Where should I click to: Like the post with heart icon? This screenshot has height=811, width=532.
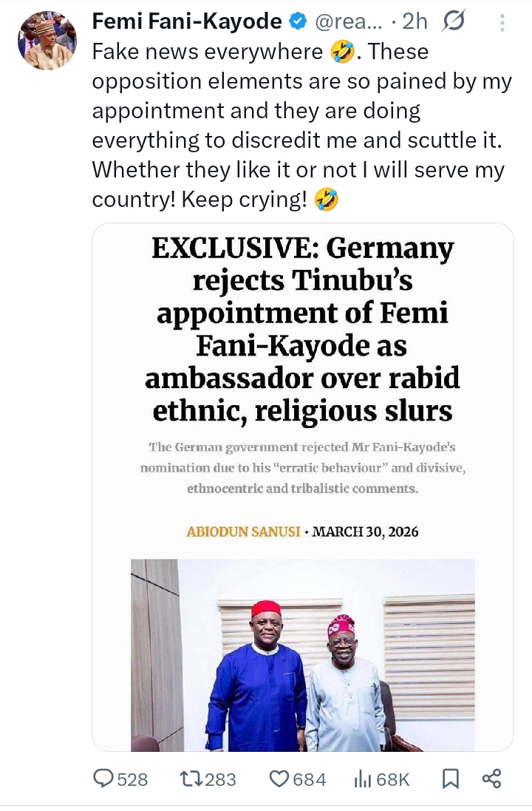tap(279, 778)
